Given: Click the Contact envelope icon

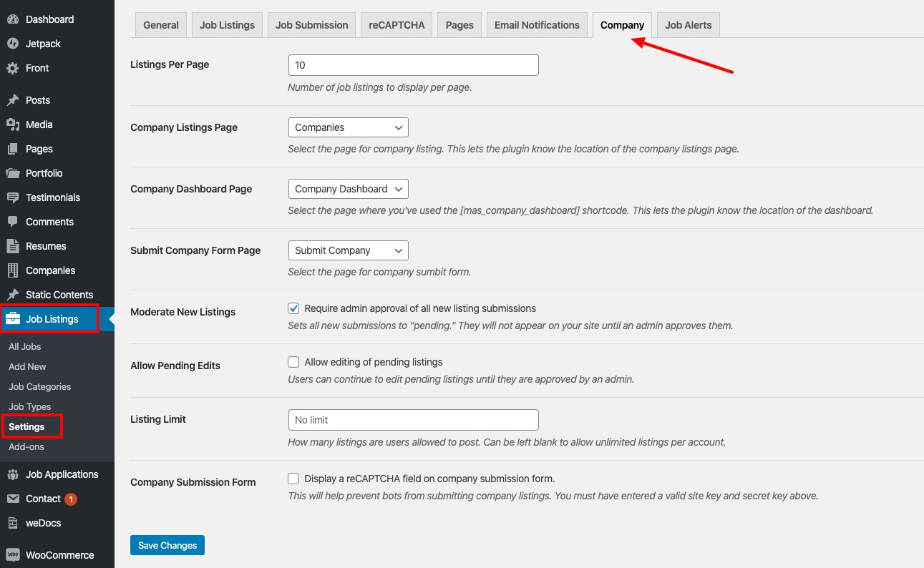Looking at the screenshot, I should 12,499.
